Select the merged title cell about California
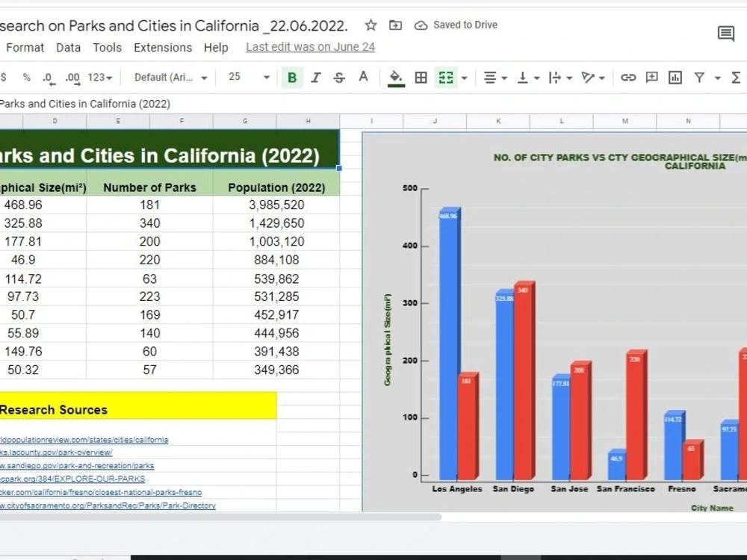 (x=170, y=149)
